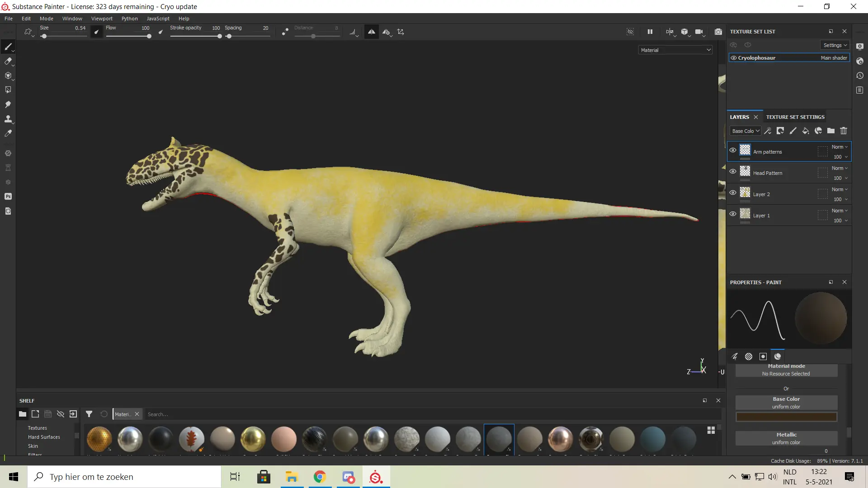Open the Photoshop export icon in left sidebar
868x488 pixels.
pos(8,197)
